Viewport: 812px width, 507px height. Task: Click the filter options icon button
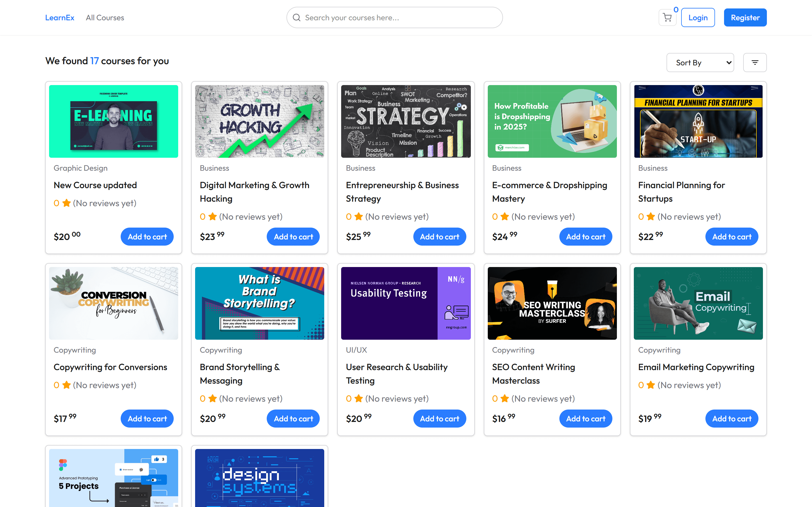(754, 63)
